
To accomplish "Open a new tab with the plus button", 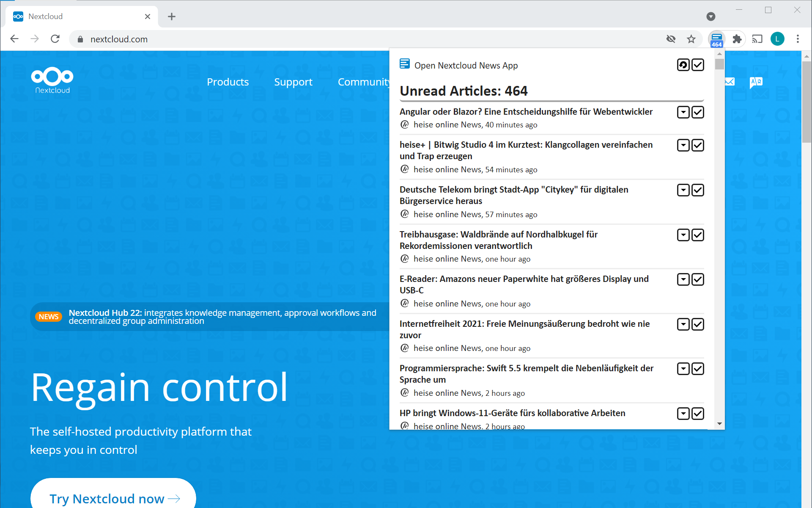I will 172,17.
